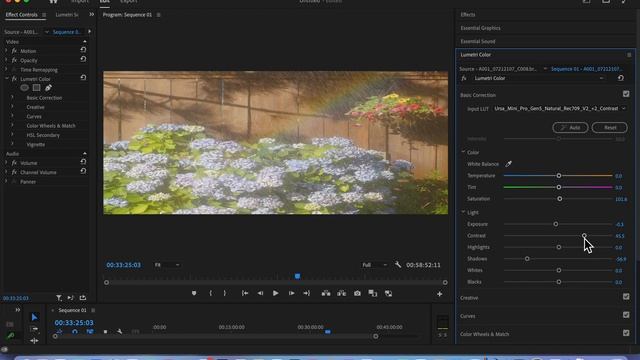Click the Lift button
640x360 pixels.
[x=326, y=293]
